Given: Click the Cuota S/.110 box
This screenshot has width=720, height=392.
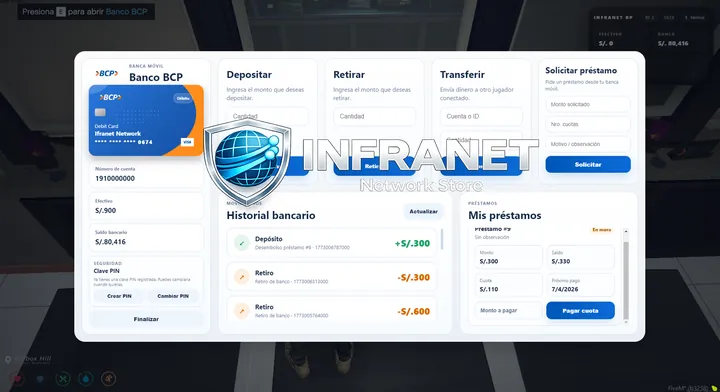Looking at the screenshot, I should 508,285.
